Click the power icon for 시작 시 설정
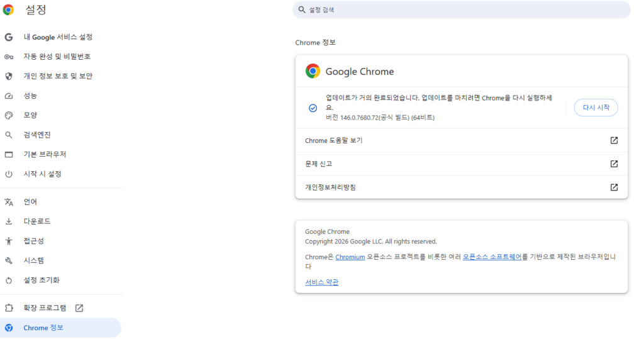Viewport: 644px width, 339px height. [x=9, y=174]
